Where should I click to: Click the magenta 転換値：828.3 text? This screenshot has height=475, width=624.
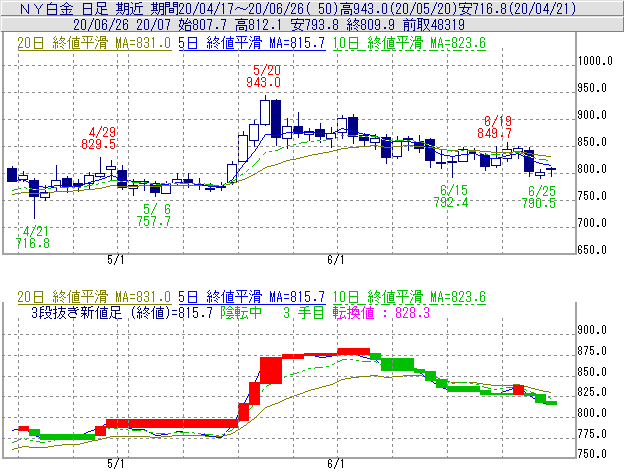click(x=381, y=313)
